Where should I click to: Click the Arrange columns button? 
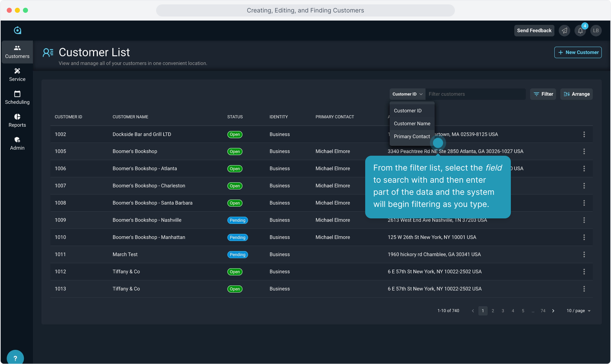(x=577, y=94)
